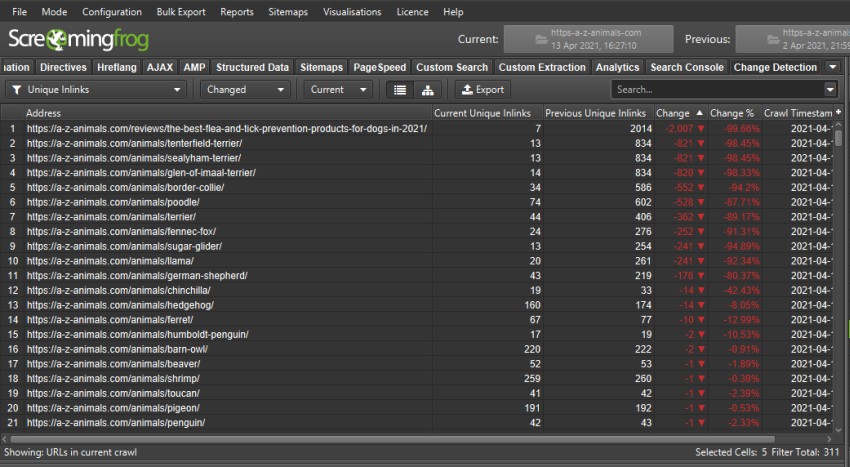The height and width of the screenshot is (467, 850).
Task: Switch to the Custom Extraction tab
Action: click(x=542, y=67)
